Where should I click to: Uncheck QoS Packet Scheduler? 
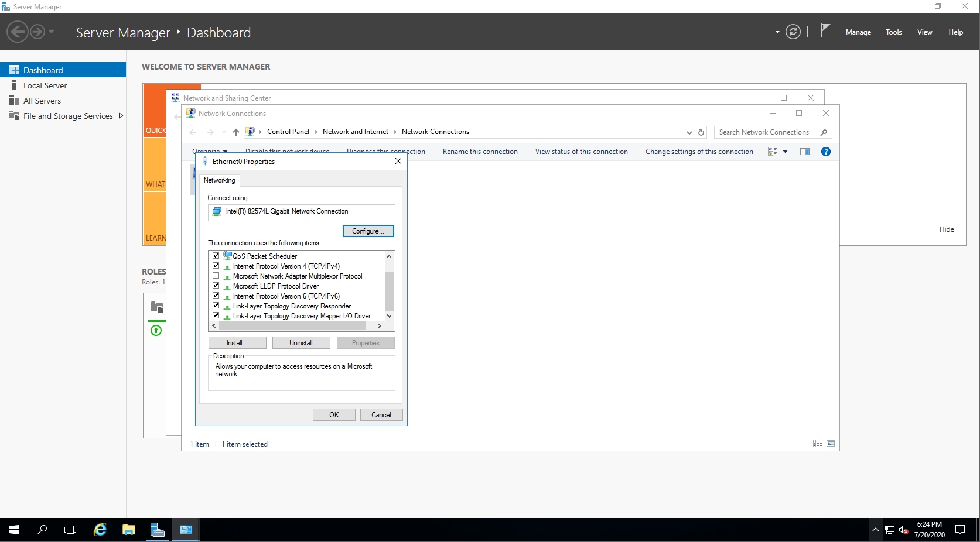[216, 256]
